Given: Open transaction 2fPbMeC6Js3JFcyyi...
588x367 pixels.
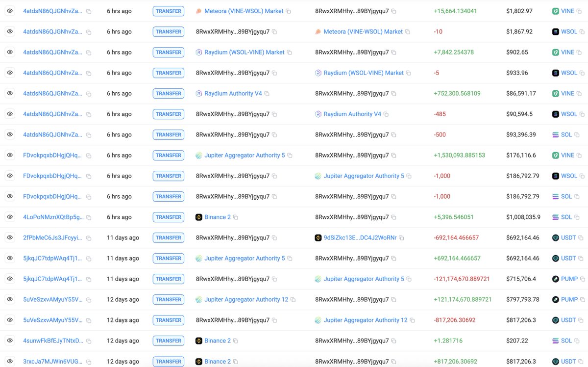Looking at the screenshot, I should [53, 237].
